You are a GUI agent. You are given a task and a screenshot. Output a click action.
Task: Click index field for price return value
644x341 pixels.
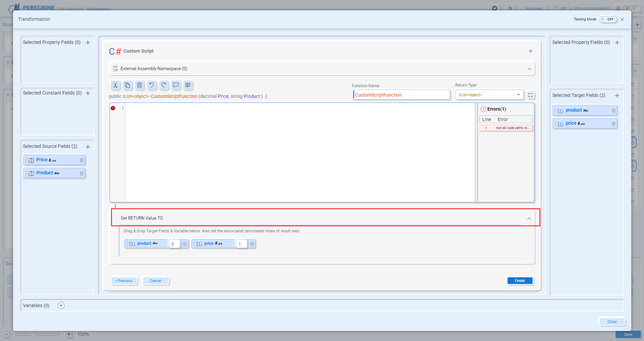[241, 244]
